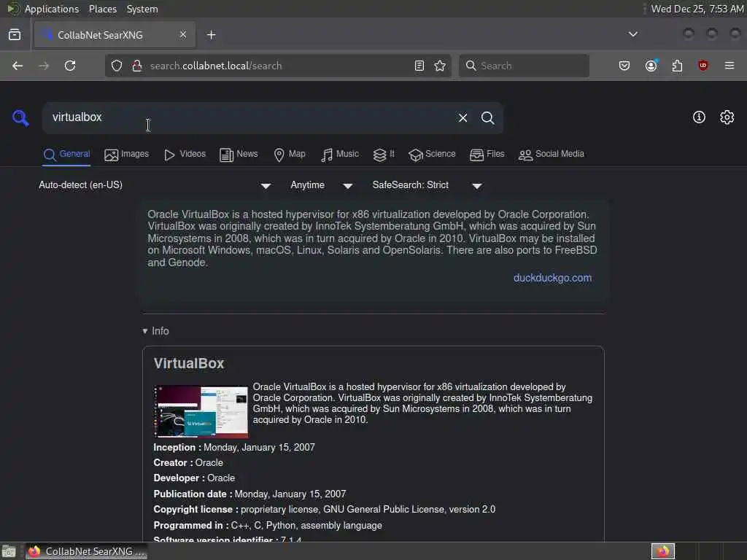Toggle reader view in address bar

click(x=419, y=66)
